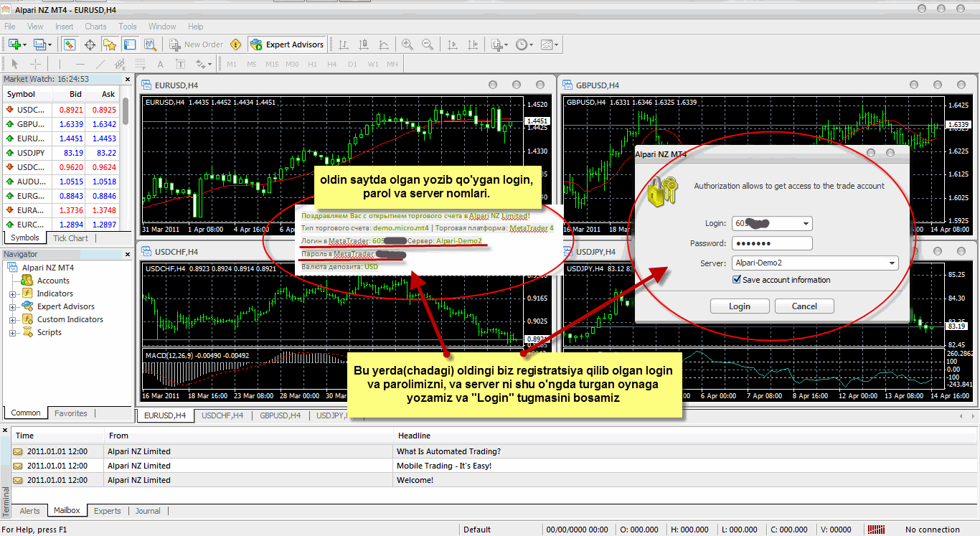Open the Charts menu

point(95,27)
